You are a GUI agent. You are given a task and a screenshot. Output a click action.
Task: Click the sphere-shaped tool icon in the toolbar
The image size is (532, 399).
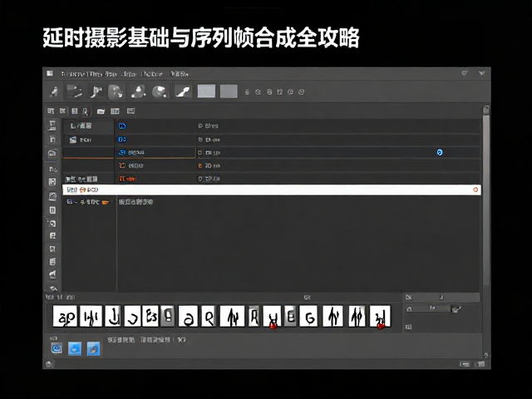[160, 91]
